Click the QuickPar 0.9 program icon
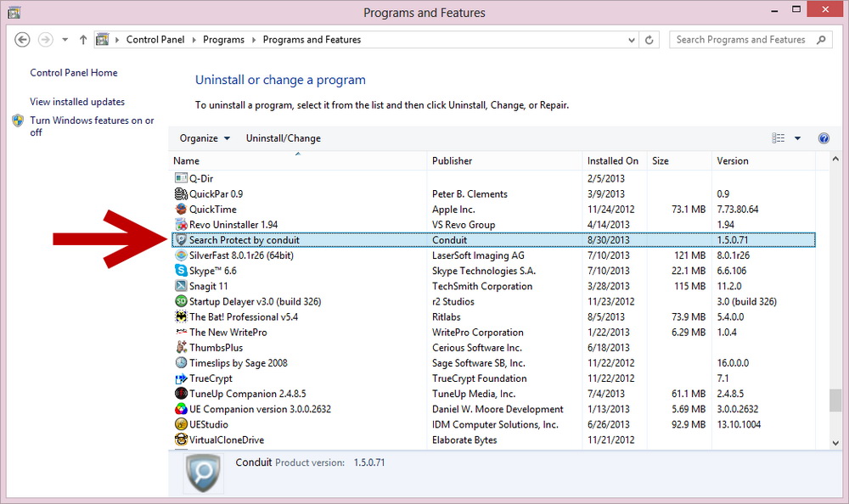The width and height of the screenshot is (849, 504). tap(181, 193)
